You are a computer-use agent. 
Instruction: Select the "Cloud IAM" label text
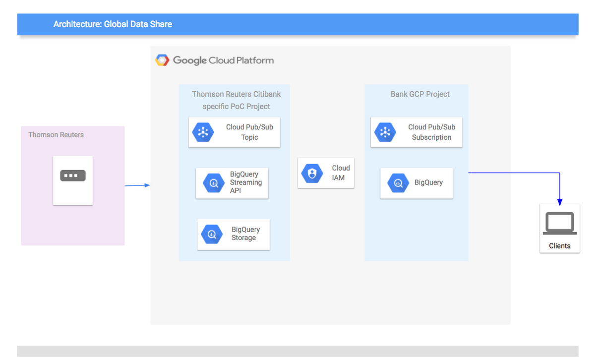(x=341, y=173)
